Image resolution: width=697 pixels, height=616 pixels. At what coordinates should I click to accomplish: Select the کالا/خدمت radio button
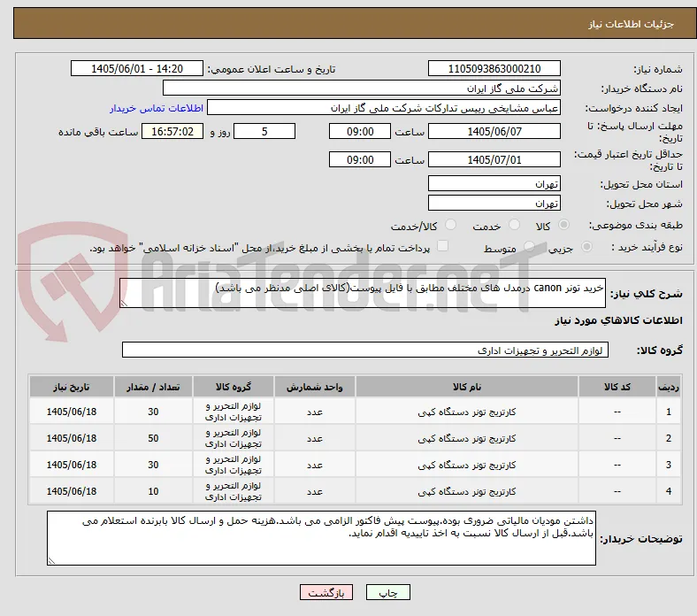(x=450, y=225)
